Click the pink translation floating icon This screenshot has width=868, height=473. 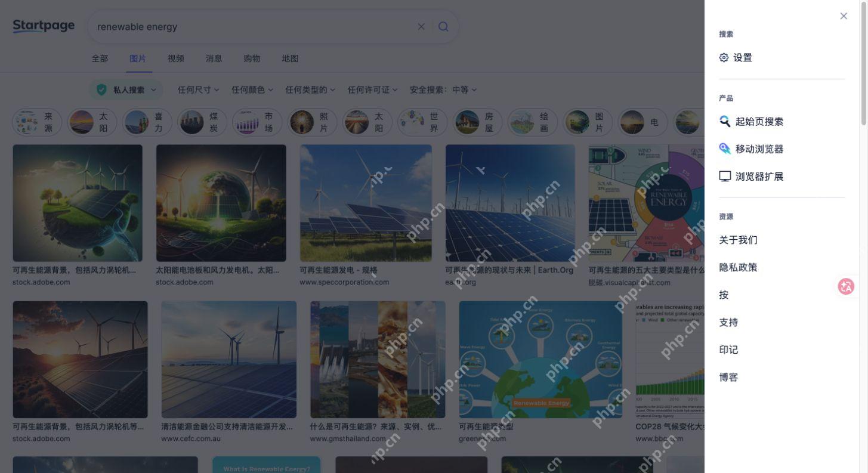pos(846,286)
